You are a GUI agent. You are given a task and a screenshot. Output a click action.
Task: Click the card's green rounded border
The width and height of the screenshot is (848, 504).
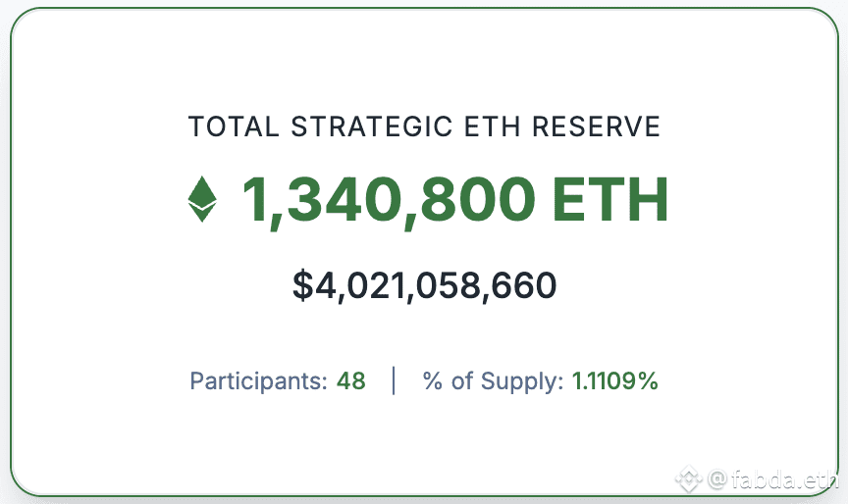(x=424, y=8)
